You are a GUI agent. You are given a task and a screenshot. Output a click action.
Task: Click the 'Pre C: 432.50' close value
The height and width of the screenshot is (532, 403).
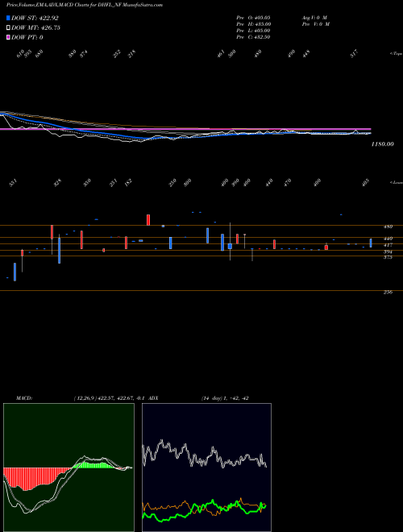(x=253, y=36)
